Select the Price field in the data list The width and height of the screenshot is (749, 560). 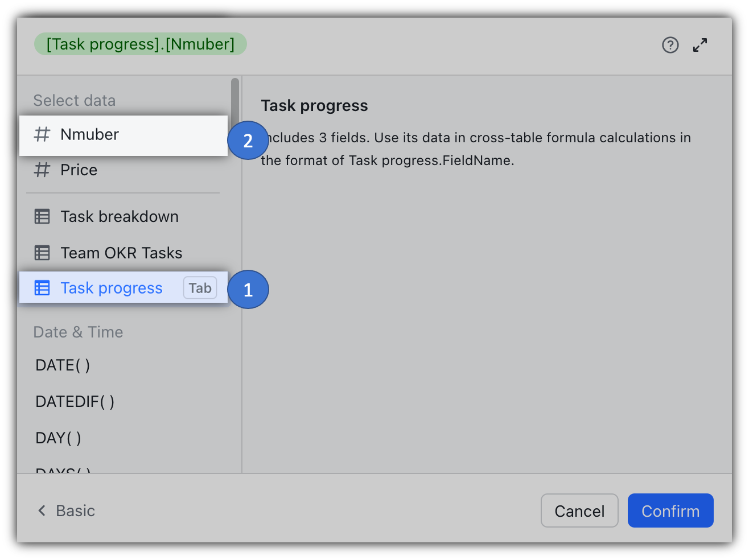(79, 170)
